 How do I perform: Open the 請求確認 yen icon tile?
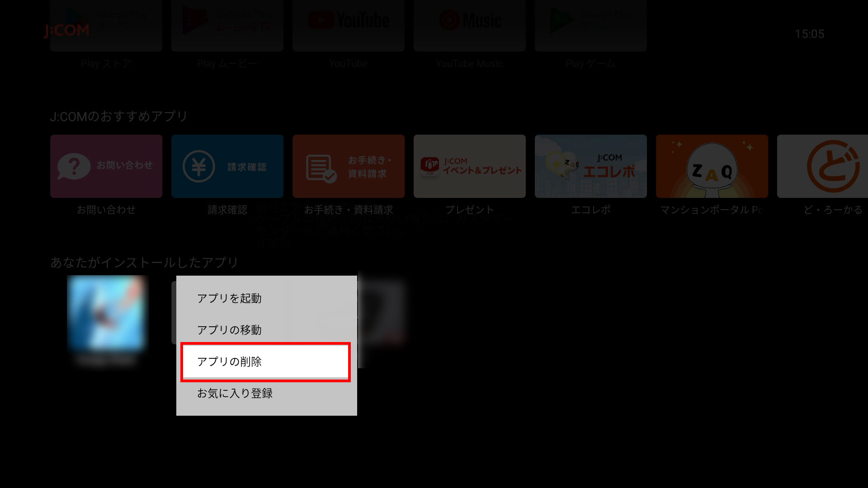point(227,166)
